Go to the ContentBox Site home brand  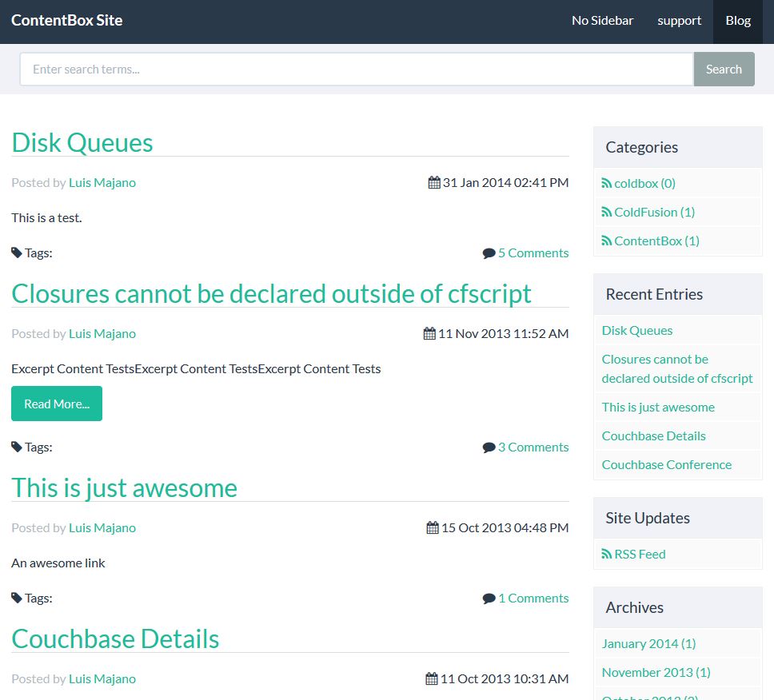pyautogui.click(x=67, y=21)
